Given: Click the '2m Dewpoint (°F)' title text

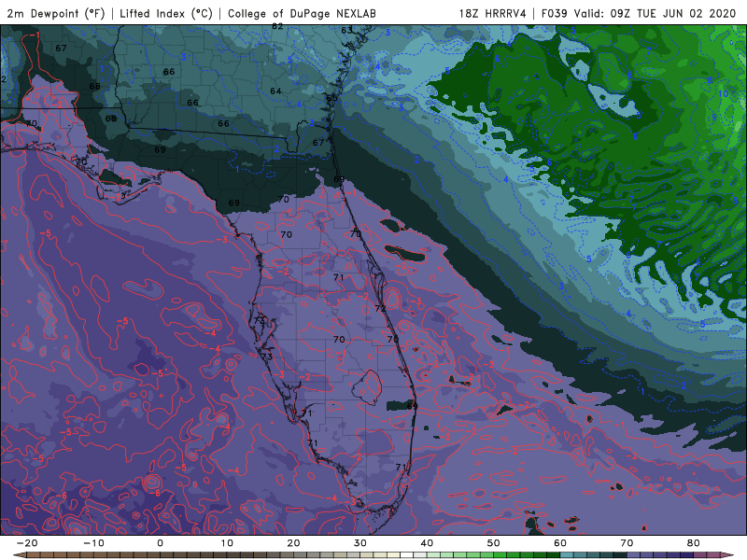Looking at the screenshot, I should [x=55, y=13].
